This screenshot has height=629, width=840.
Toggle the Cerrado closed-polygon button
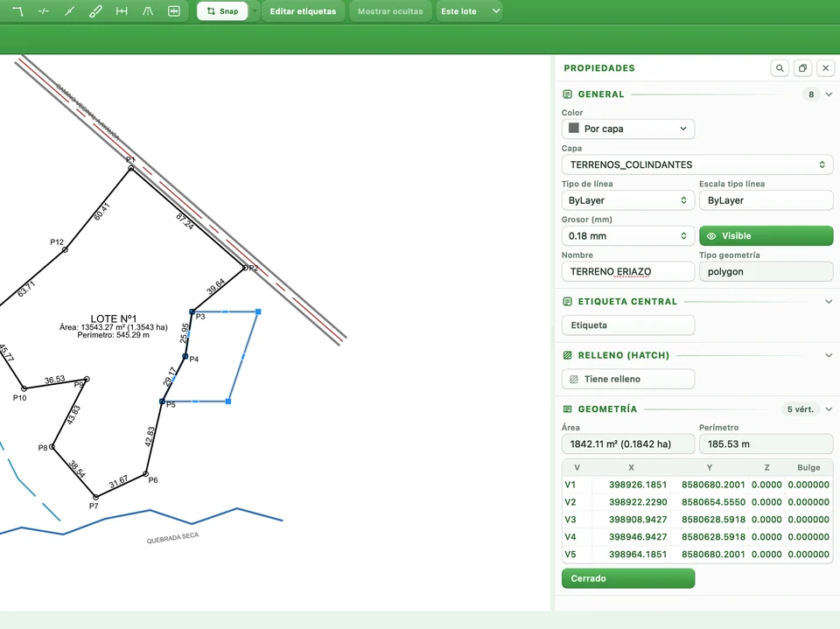[628, 578]
